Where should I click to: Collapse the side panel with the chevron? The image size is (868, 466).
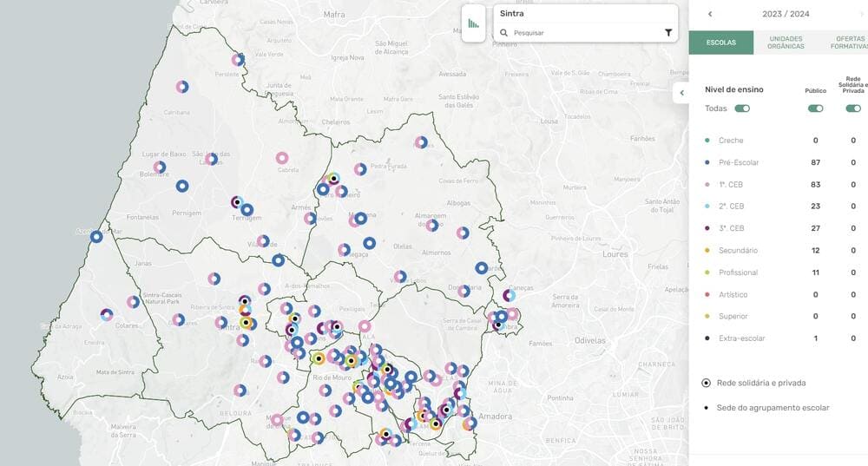(x=682, y=93)
